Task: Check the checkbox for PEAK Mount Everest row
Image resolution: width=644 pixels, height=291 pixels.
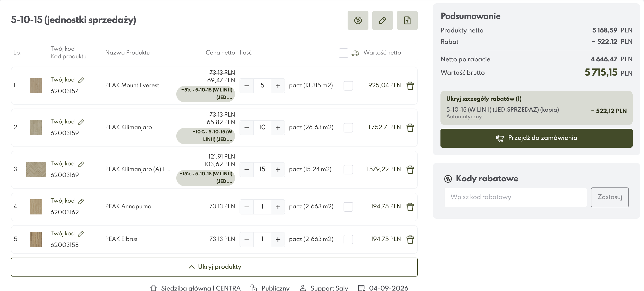Action: click(x=348, y=86)
